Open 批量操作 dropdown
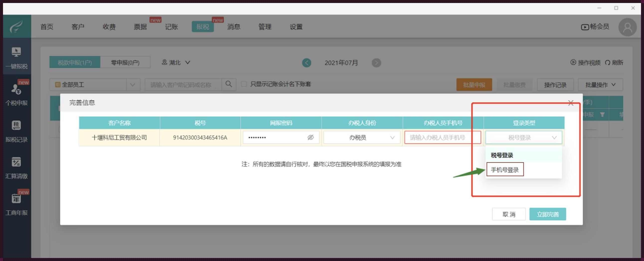 coord(600,85)
